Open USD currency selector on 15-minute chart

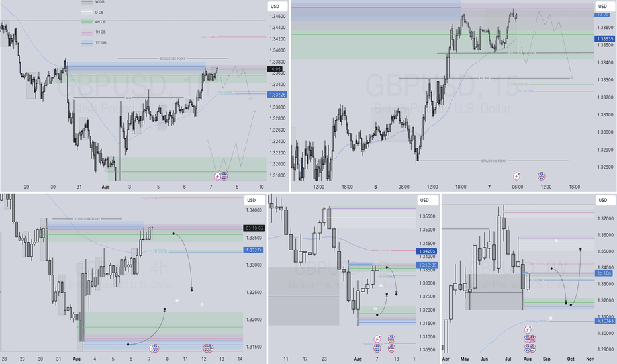[604, 7]
